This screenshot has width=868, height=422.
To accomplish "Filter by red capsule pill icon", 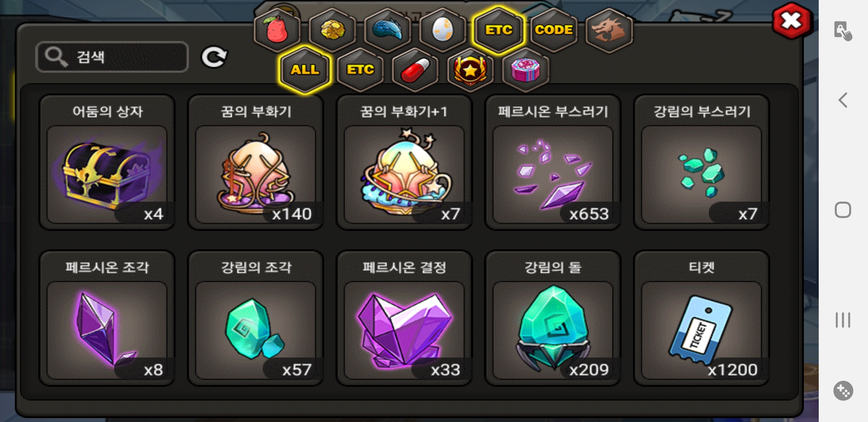I will (415, 70).
